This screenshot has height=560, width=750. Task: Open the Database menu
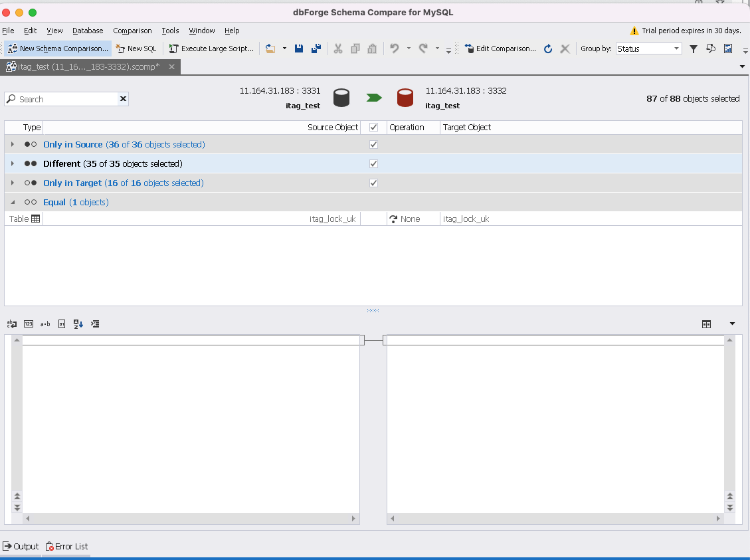pos(88,31)
